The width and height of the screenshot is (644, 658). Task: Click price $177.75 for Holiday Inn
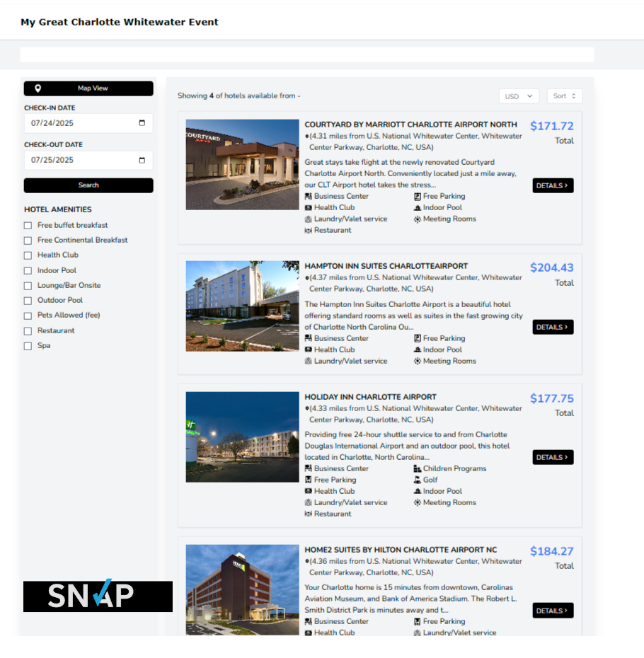coord(551,398)
